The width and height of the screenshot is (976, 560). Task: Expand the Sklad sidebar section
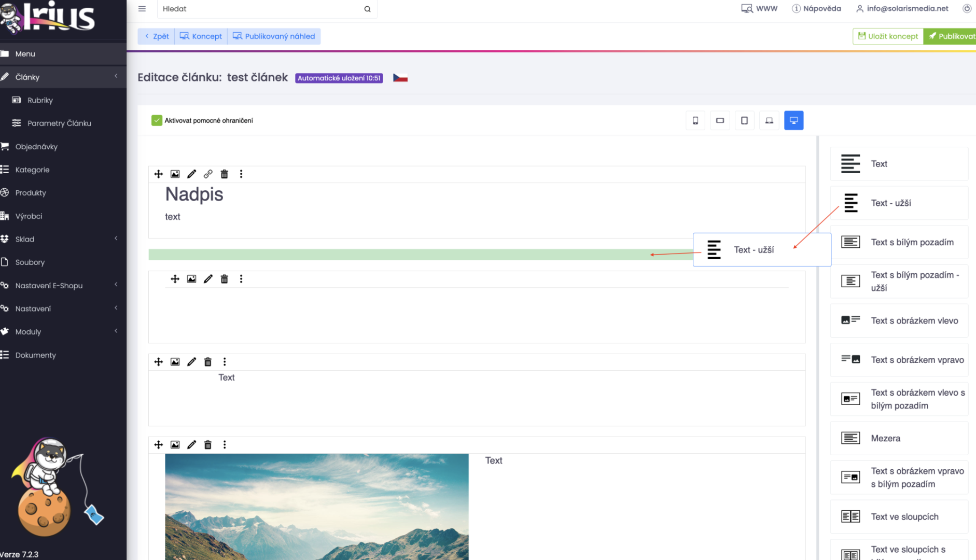(63, 239)
